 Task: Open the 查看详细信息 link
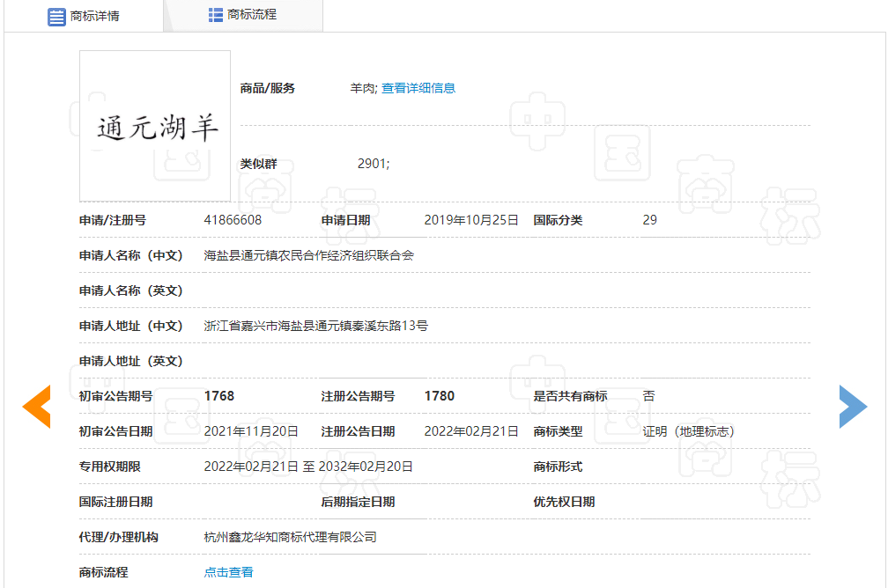point(418,88)
